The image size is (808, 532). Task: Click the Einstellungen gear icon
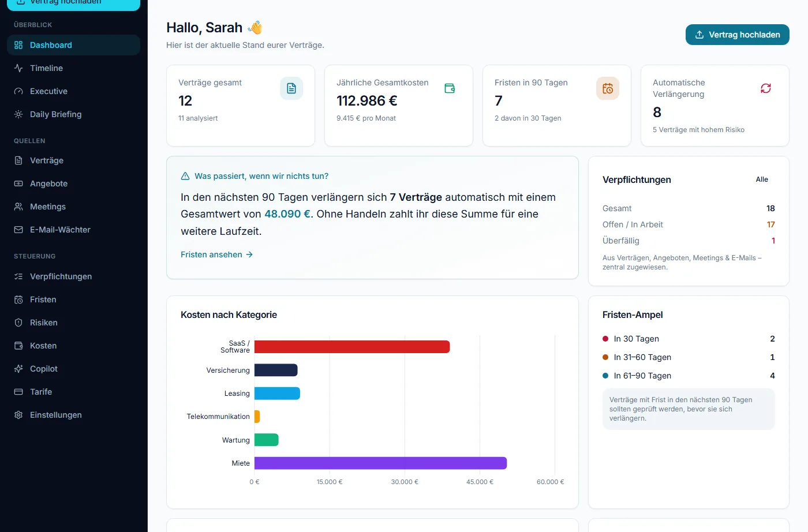[x=18, y=415]
